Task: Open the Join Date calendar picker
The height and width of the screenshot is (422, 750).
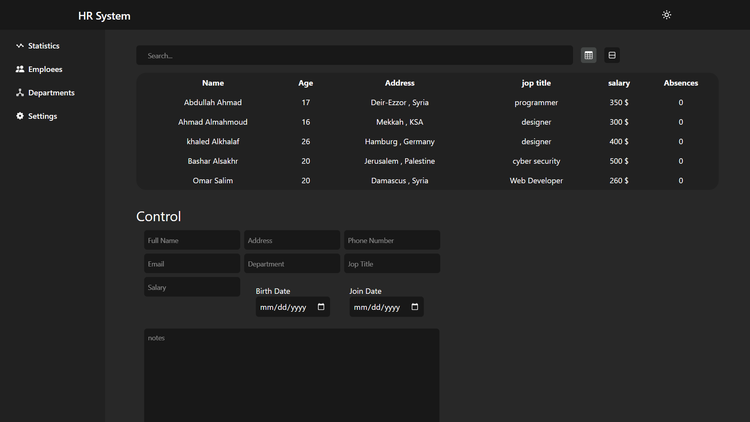Action: pyautogui.click(x=415, y=308)
